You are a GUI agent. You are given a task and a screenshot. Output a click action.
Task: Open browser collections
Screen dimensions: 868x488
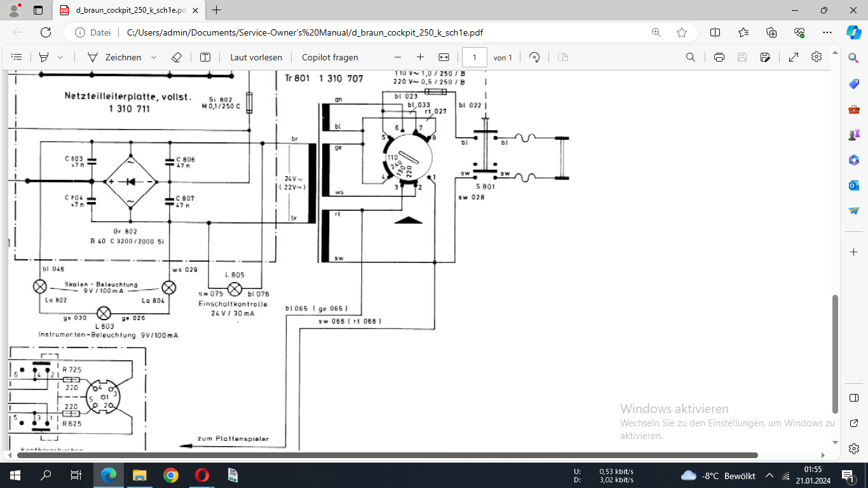771,32
